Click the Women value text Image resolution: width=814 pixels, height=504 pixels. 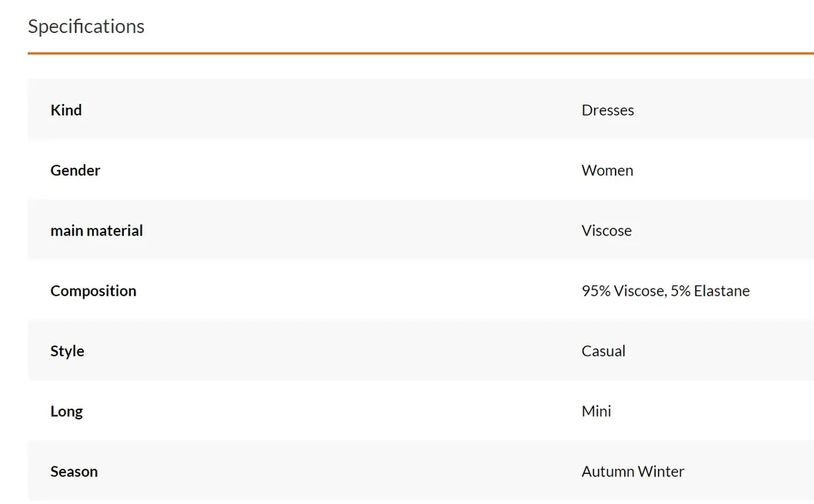[607, 170]
